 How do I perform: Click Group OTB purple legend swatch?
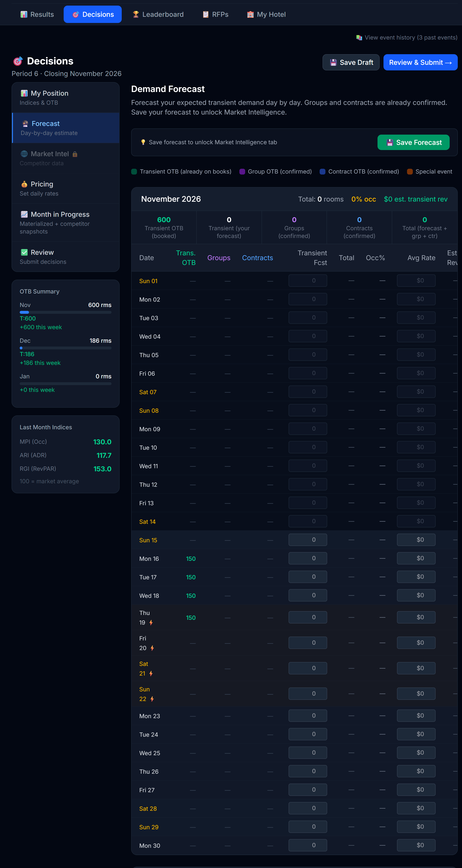(242, 171)
